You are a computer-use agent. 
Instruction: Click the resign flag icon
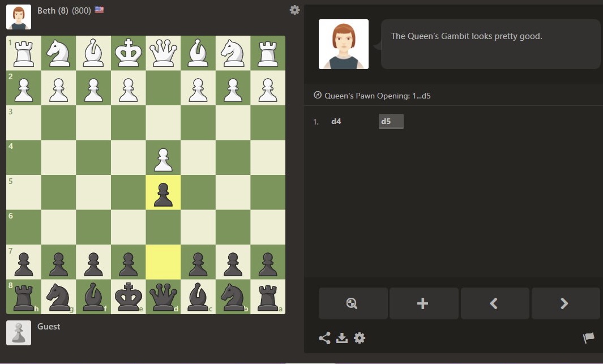pyautogui.click(x=588, y=338)
